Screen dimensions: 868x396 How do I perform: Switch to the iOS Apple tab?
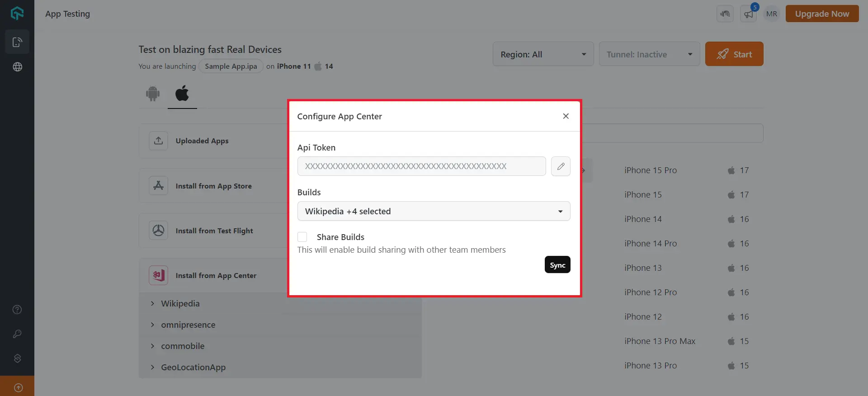[x=182, y=94]
